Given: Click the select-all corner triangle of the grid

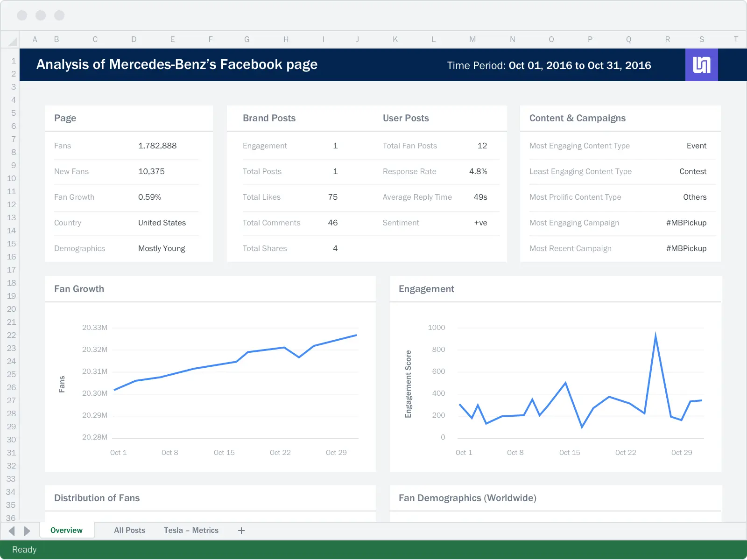Looking at the screenshot, I should tap(13, 42).
